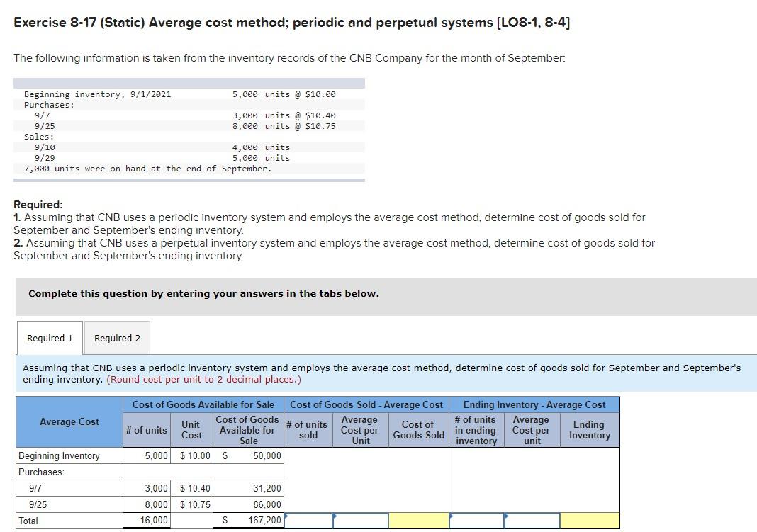
Task: Click the yellow Ending Inventory answer cell
Action: pyautogui.click(x=590, y=520)
